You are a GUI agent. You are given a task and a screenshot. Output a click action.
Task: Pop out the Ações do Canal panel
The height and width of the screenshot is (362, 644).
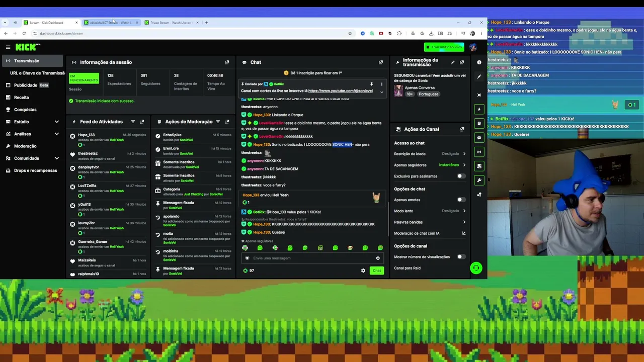462,129
